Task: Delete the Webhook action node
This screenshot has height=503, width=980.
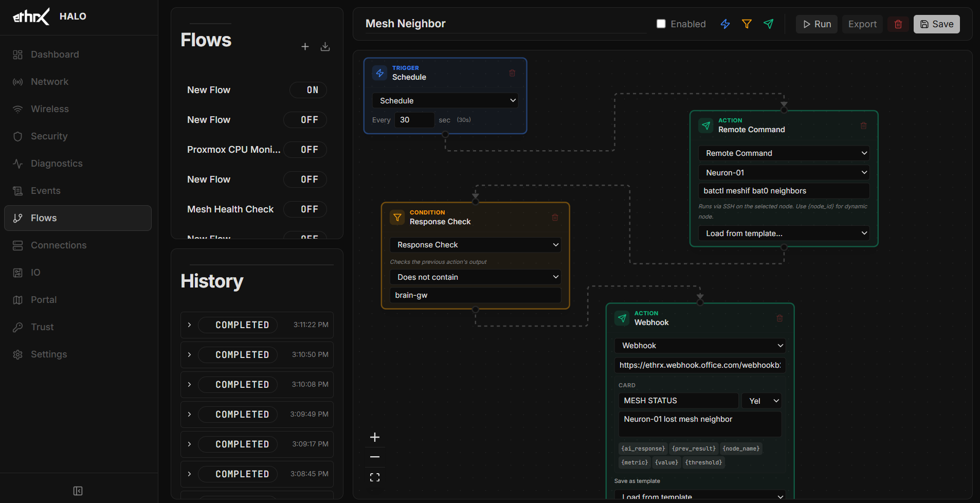Action: click(779, 318)
